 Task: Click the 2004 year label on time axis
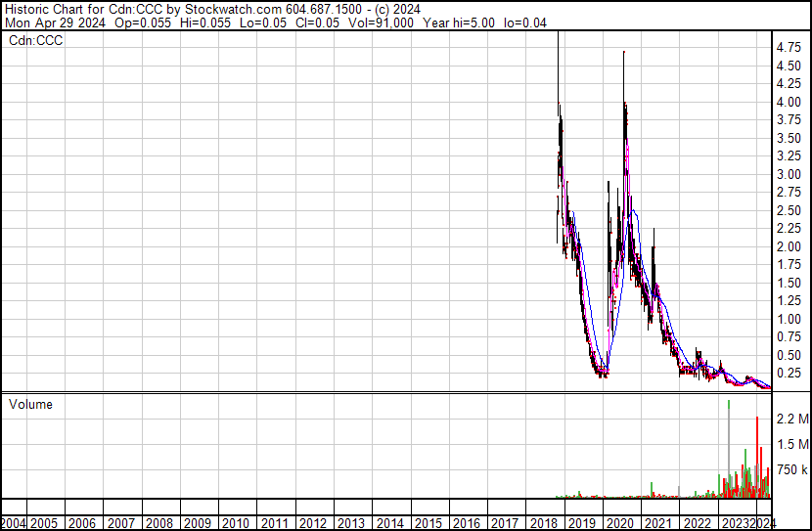tap(14, 523)
